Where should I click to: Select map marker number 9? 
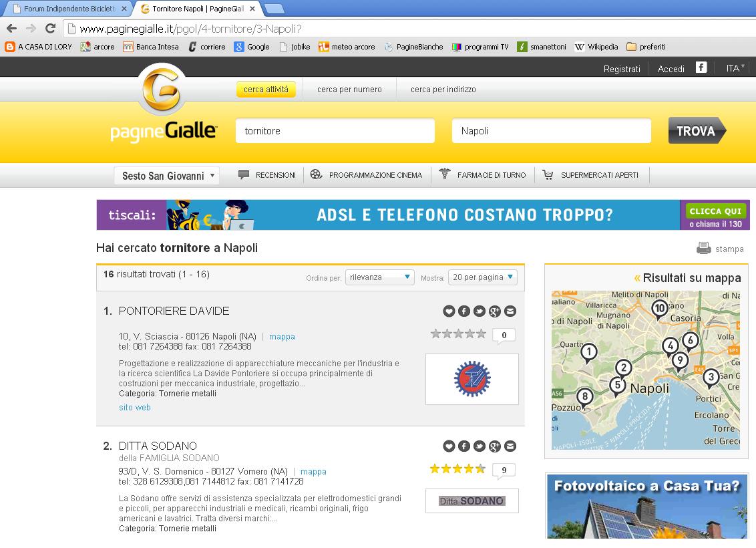[x=680, y=362]
